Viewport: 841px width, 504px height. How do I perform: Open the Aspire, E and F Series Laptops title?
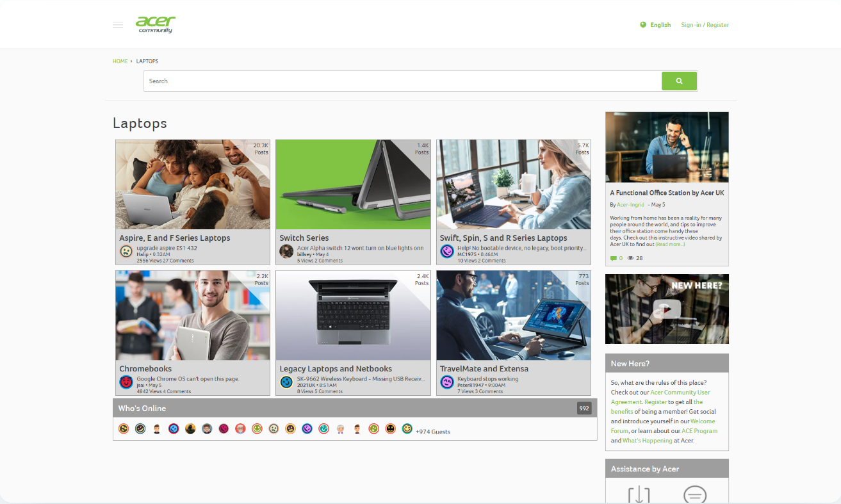click(x=175, y=238)
